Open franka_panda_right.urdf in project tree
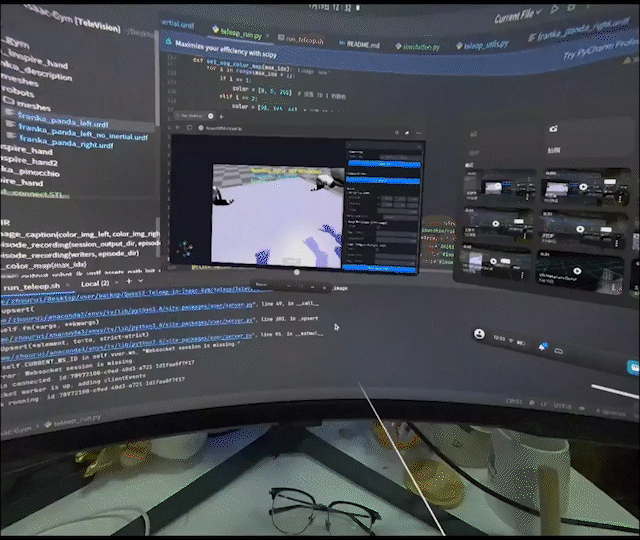This screenshot has width=640, height=540. [x=60, y=141]
